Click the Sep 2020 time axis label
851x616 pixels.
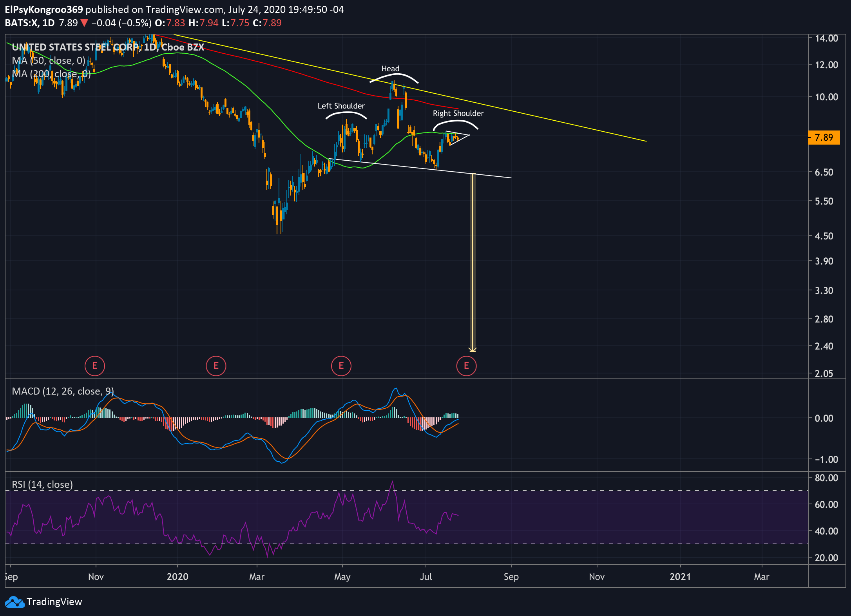coord(511,577)
